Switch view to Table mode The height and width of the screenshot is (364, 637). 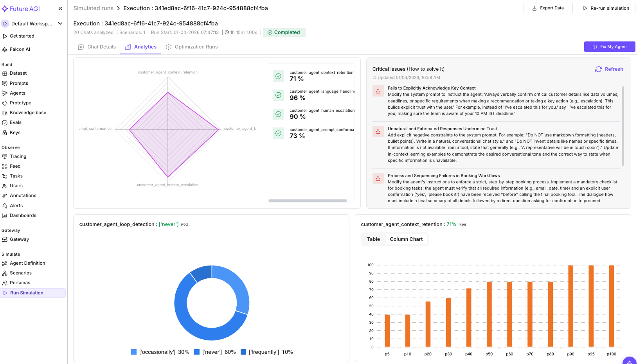373,239
